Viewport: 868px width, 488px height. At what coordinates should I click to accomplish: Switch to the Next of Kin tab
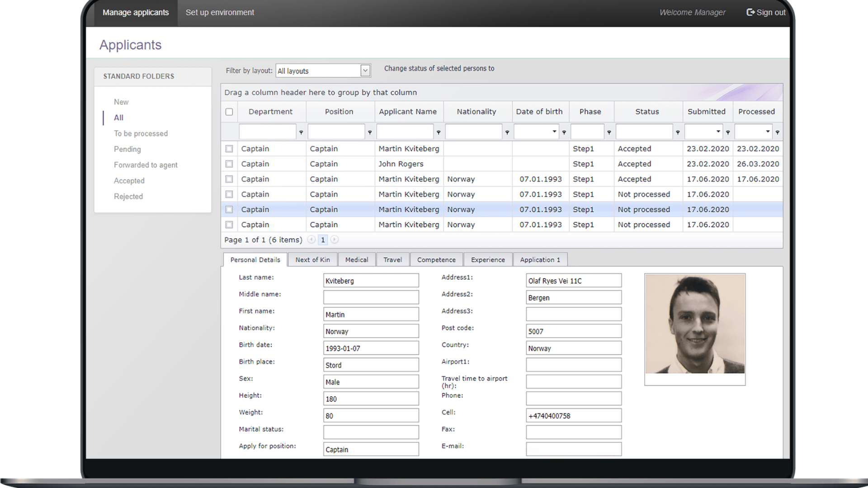(x=312, y=260)
